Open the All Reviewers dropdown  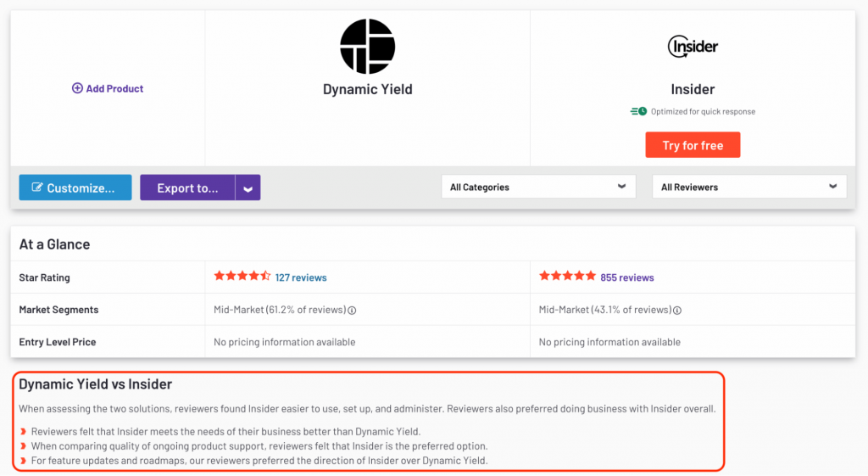pyautogui.click(x=749, y=187)
